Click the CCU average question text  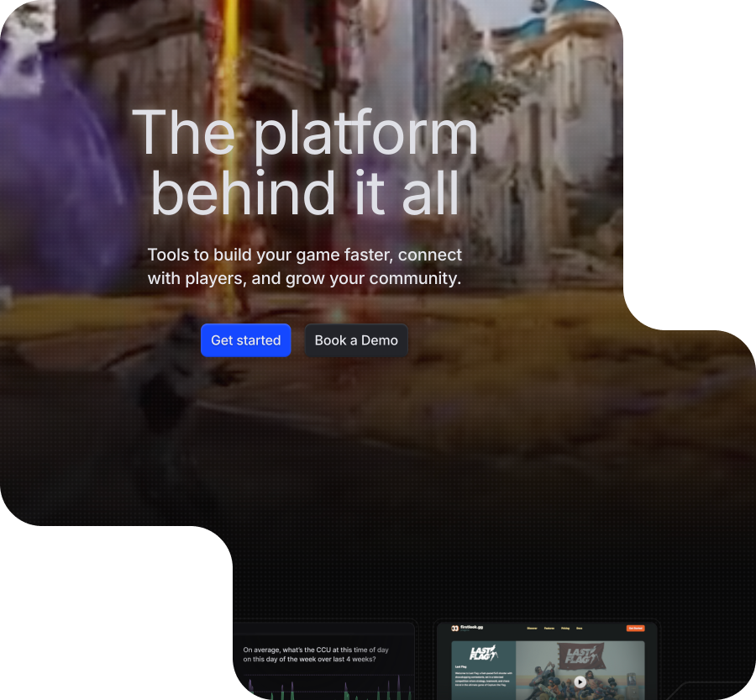(315, 655)
